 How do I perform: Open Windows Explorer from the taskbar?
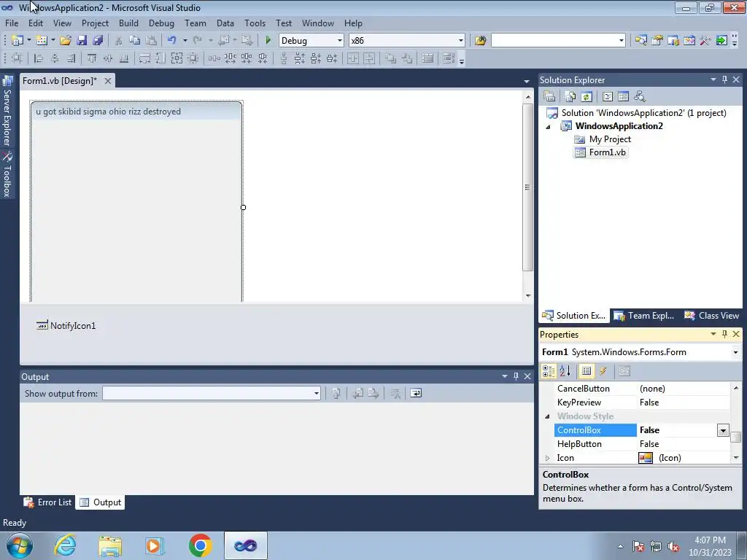tap(110, 545)
